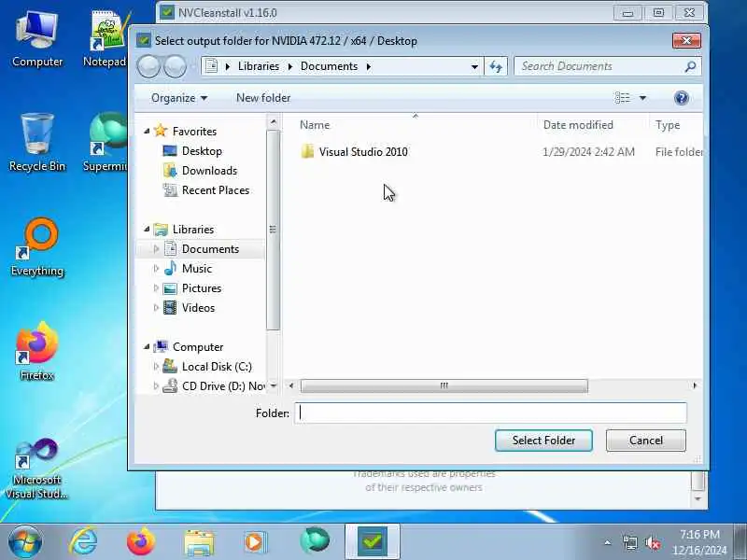Click the NVCleanstall taskbar button
The image size is (747, 560).
click(372, 541)
